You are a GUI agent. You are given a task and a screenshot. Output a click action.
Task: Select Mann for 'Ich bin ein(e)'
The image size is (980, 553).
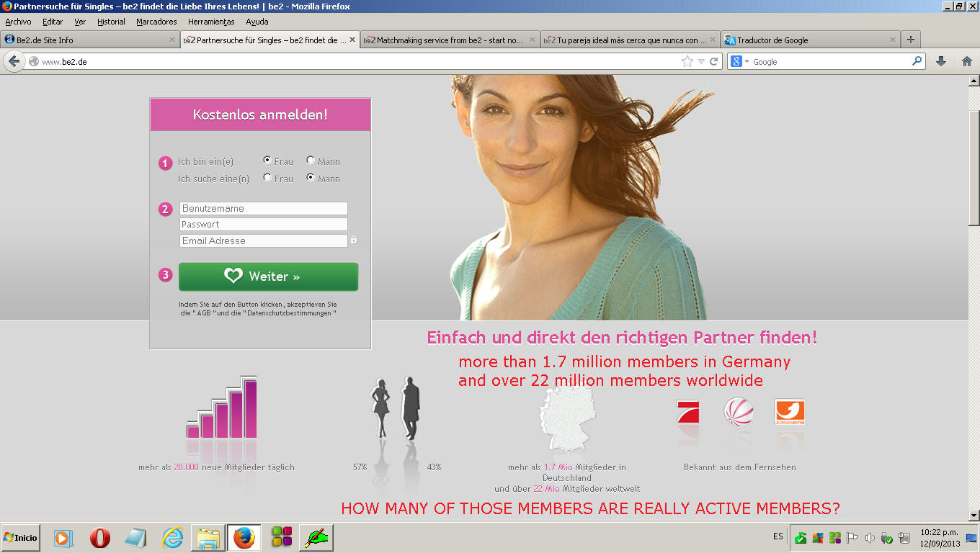(311, 161)
